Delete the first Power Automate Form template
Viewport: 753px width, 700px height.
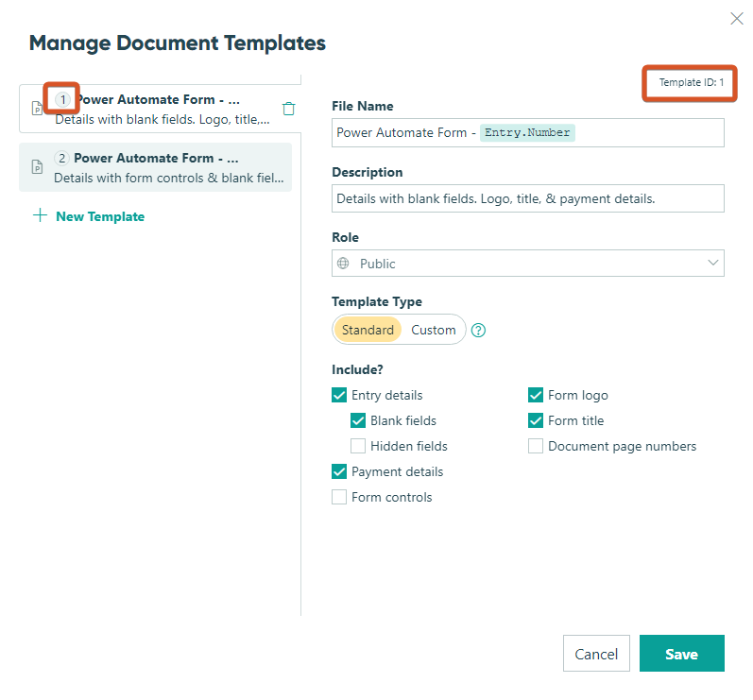click(x=288, y=109)
